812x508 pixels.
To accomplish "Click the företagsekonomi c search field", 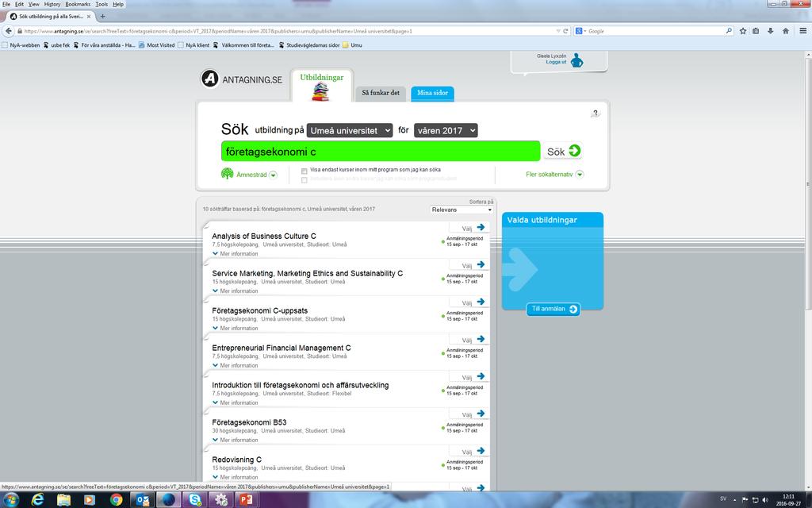I will click(x=381, y=152).
